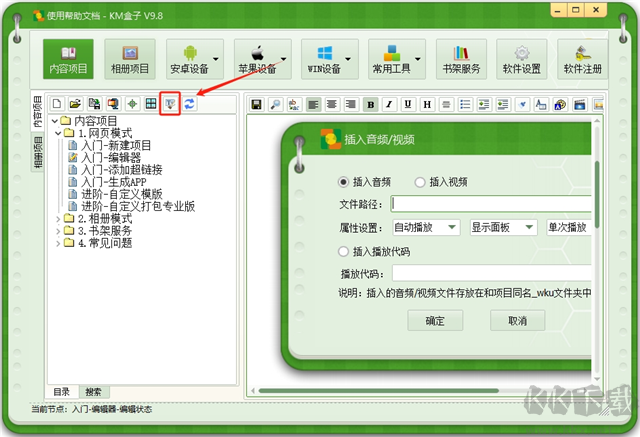Toggle italic formatting
The width and height of the screenshot is (640, 437).
coord(389,105)
